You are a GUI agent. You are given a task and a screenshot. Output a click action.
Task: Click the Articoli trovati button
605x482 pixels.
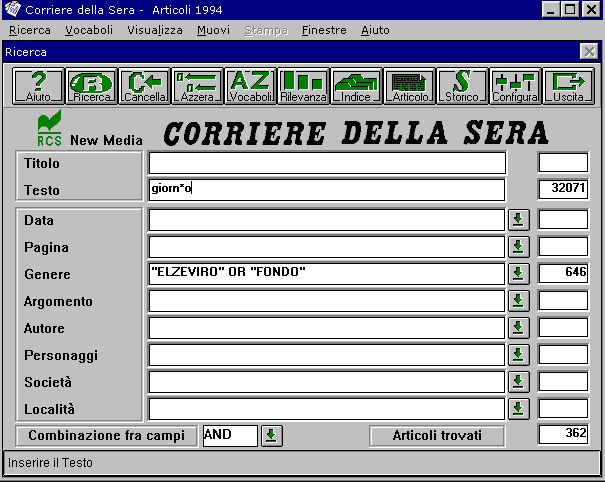437,436
